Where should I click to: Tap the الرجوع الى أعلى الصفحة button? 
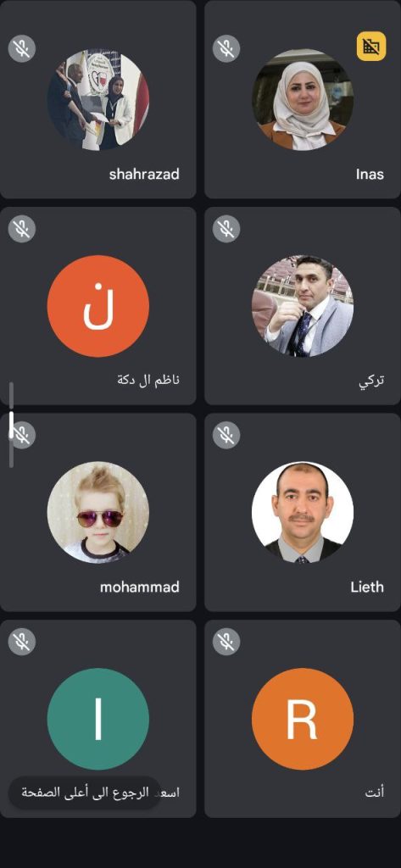(x=85, y=793)
